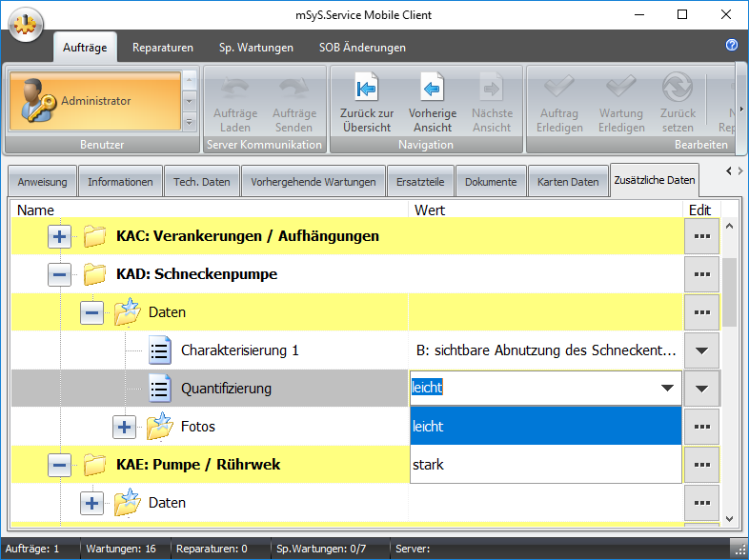Switch to the Reparaturen ribbon tab
The image size is (749, 560).
[163, 48]
